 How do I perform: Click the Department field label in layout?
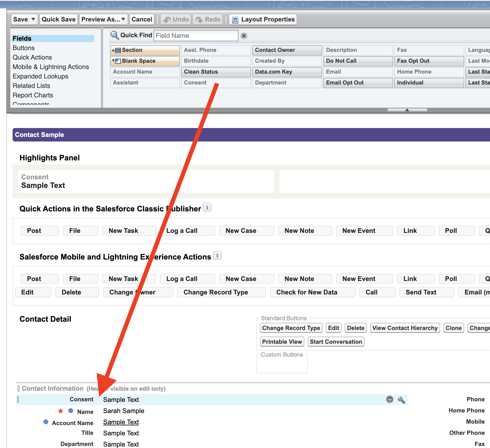77,444
